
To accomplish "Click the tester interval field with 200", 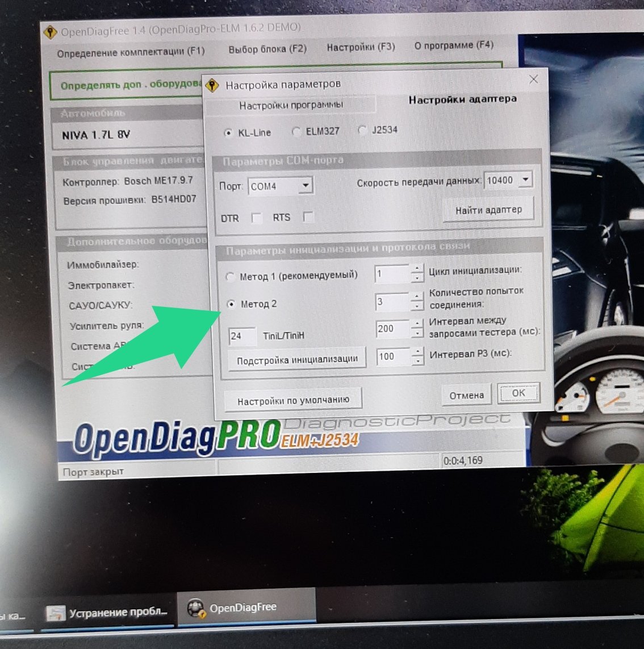I will click(394, 328).
